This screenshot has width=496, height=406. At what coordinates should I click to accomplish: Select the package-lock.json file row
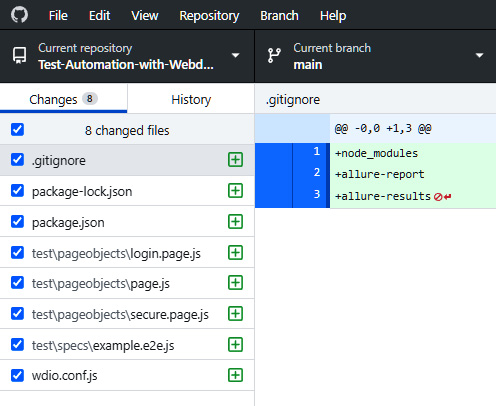[127, 191]
